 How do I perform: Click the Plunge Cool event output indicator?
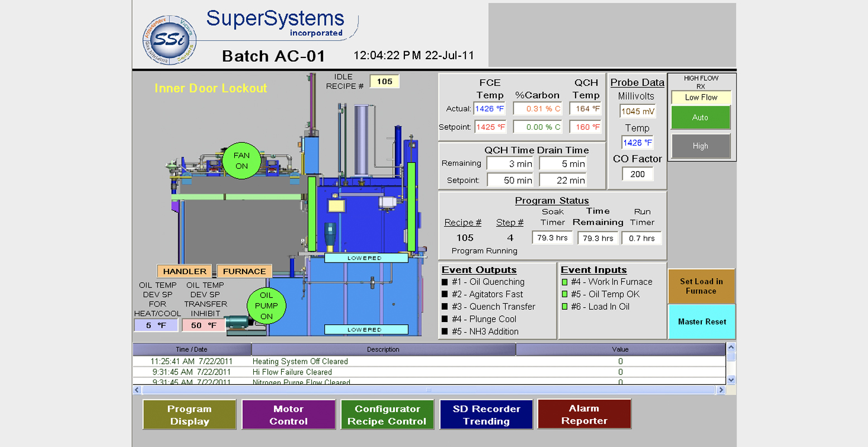click(445, 319)
